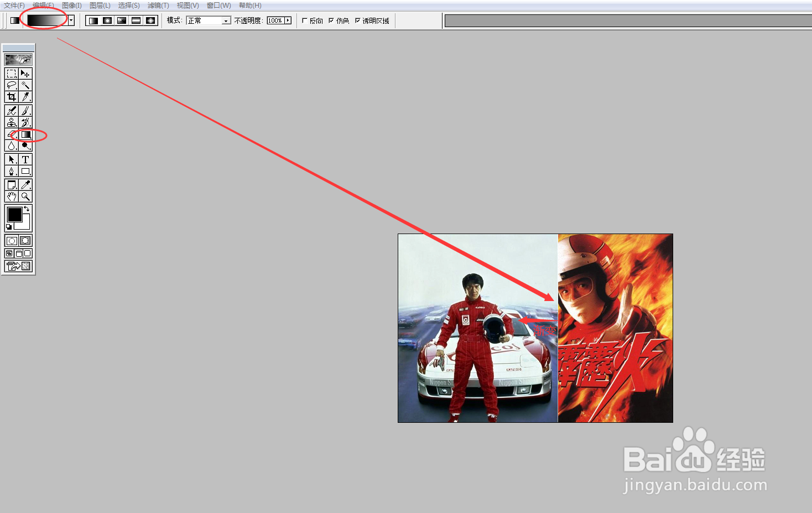This screenshot has height=513, width=812.
Task: Toggle the 透明区域 transparency checkbox
Action: tap(358, 20)
